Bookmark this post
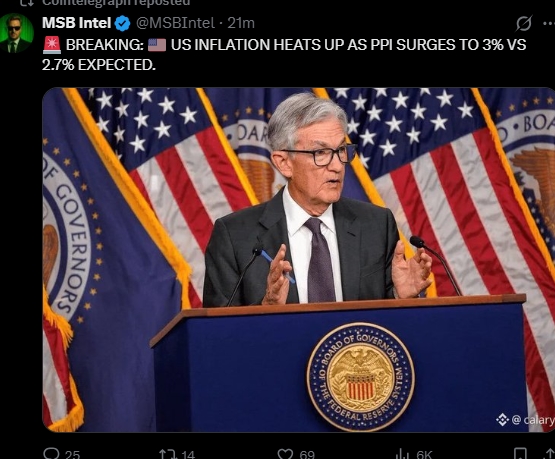The image size is (555, 459). (520, 454)
